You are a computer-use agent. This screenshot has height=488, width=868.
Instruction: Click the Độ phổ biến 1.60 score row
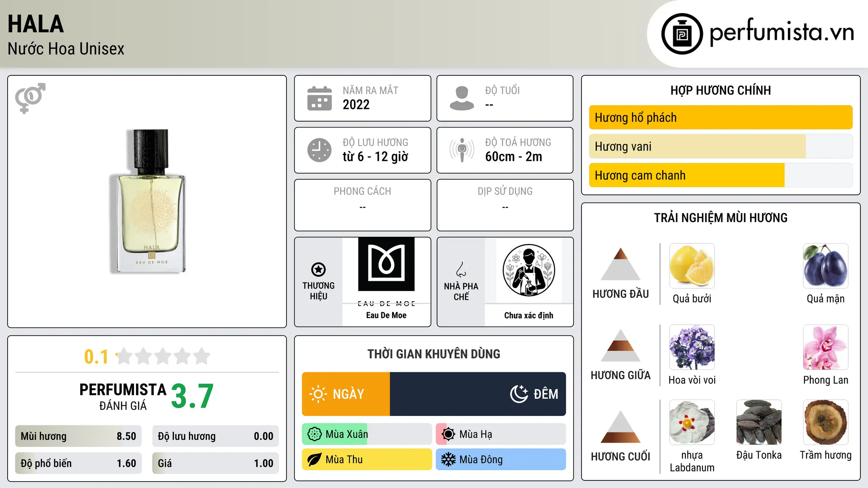click(78, 463)
